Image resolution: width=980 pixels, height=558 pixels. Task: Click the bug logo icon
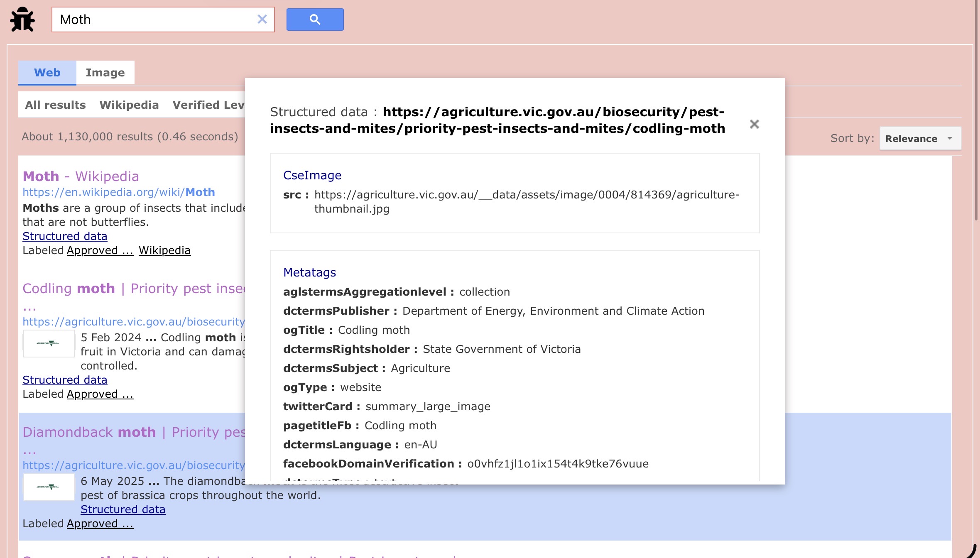(x=22, y=20)
